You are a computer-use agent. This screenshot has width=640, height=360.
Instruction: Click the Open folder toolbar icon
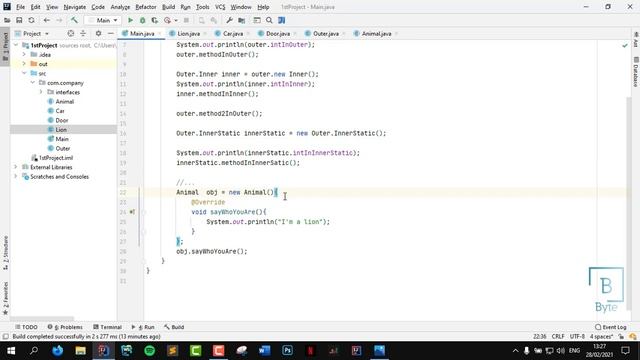7,20
